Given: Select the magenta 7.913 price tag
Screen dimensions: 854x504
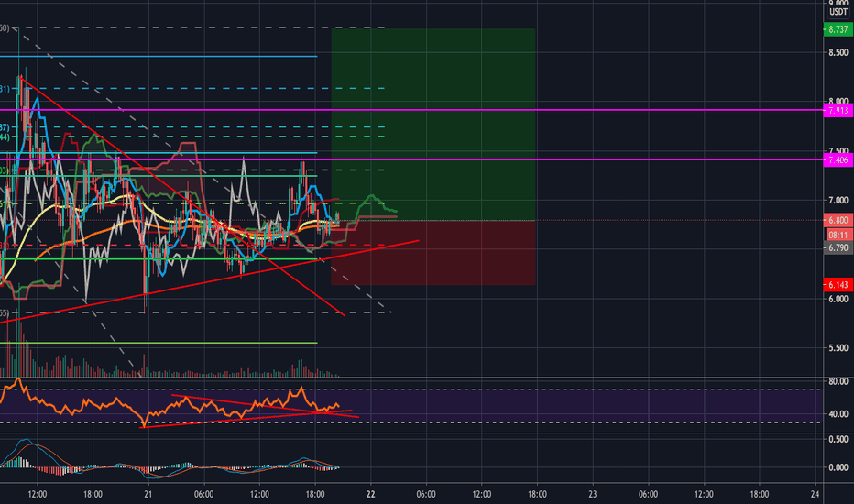Looking at the screenshot, I should 838,111.
